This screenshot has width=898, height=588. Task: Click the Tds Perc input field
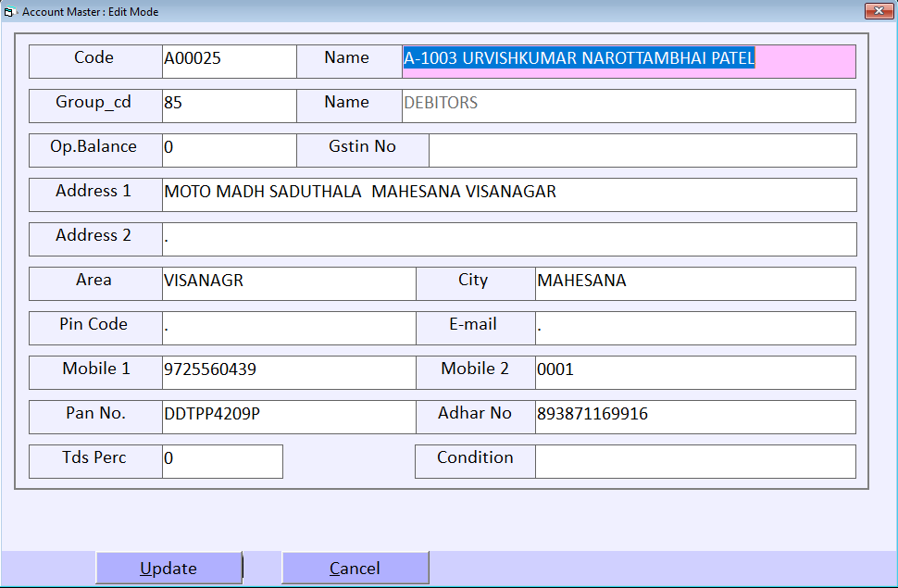tap(222, 461)
